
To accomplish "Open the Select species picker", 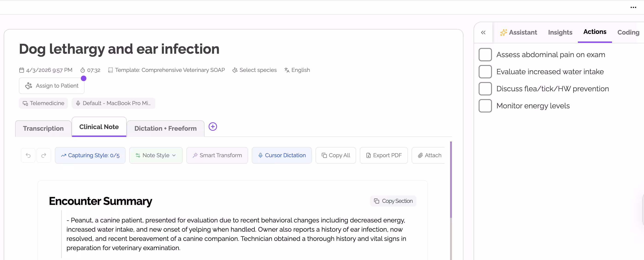I will click(255, 70).
